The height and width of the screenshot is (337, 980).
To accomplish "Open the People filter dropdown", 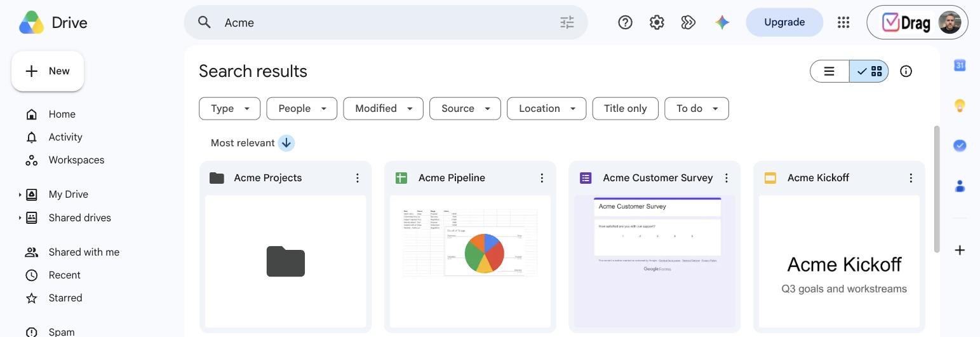I will pos(302,108).
